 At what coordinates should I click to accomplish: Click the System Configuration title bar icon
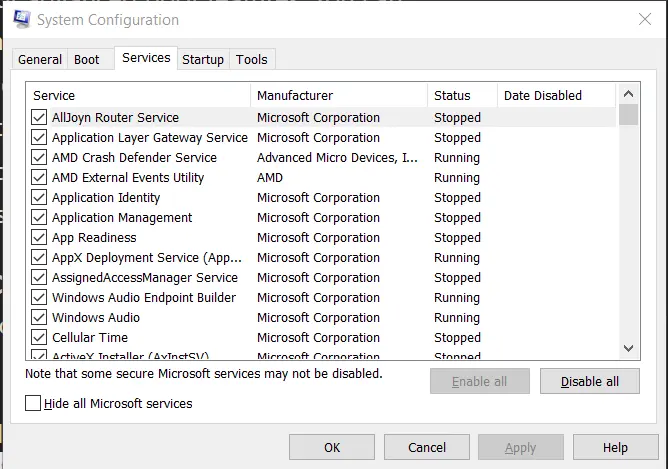[x=21, y=20]
